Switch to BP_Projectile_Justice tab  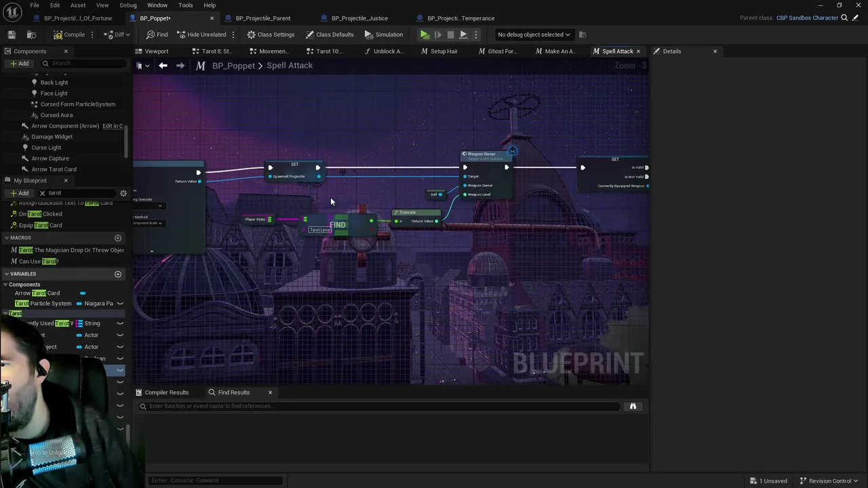[x=359, y=18]
